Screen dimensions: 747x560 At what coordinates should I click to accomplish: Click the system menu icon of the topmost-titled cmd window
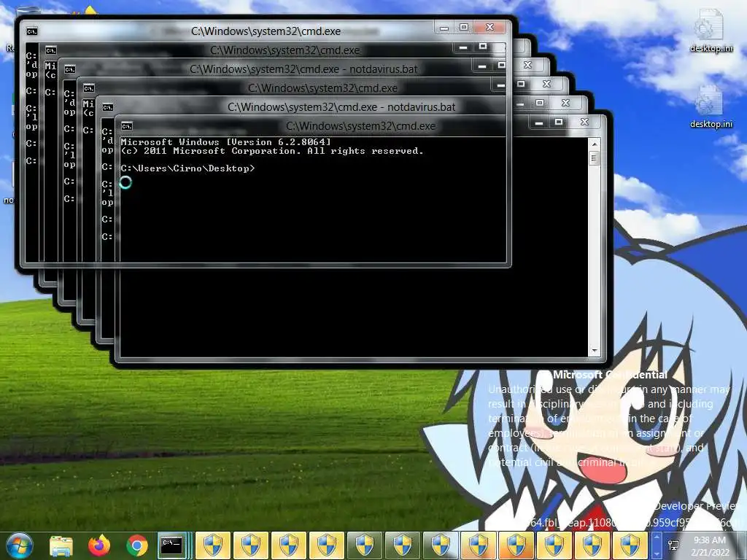pyautogui.click(x=32, y=31)
